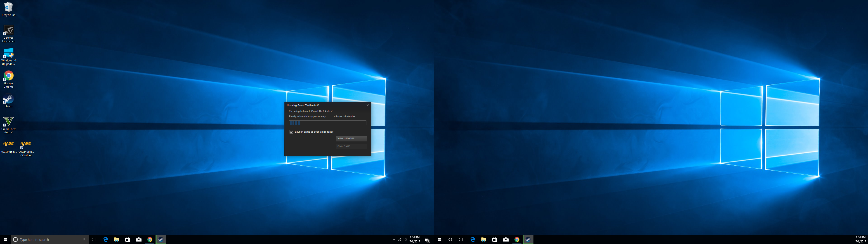Click the GTA V update progress bar
The height and width of the screenshot is (244, 868).
coord(327,123)
